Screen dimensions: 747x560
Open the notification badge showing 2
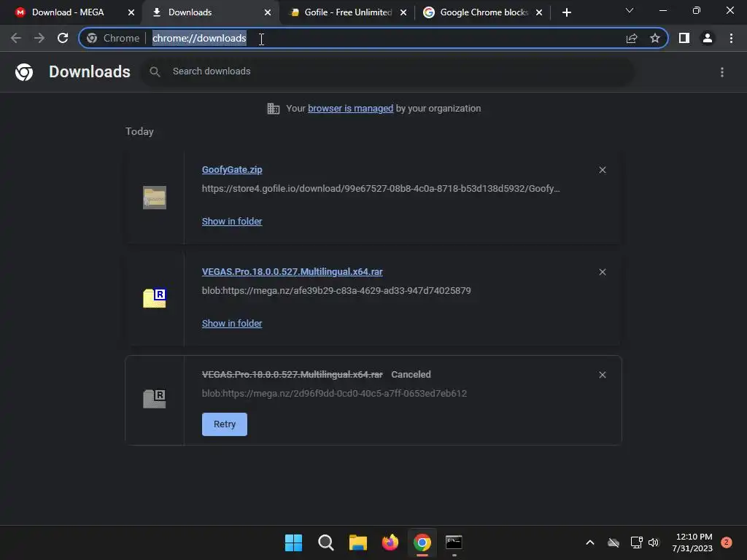726,542
